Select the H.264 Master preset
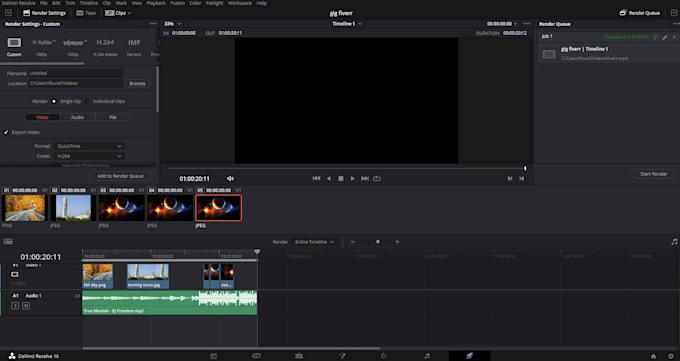This screenshot has height=361, width=680. [x=105, y=43]
